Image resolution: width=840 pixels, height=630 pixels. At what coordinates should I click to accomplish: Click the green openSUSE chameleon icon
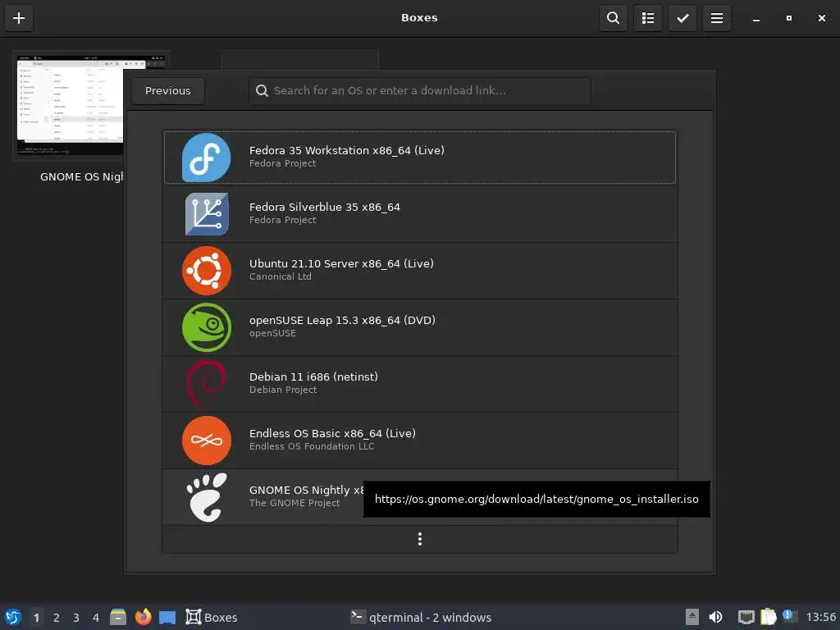206,327
